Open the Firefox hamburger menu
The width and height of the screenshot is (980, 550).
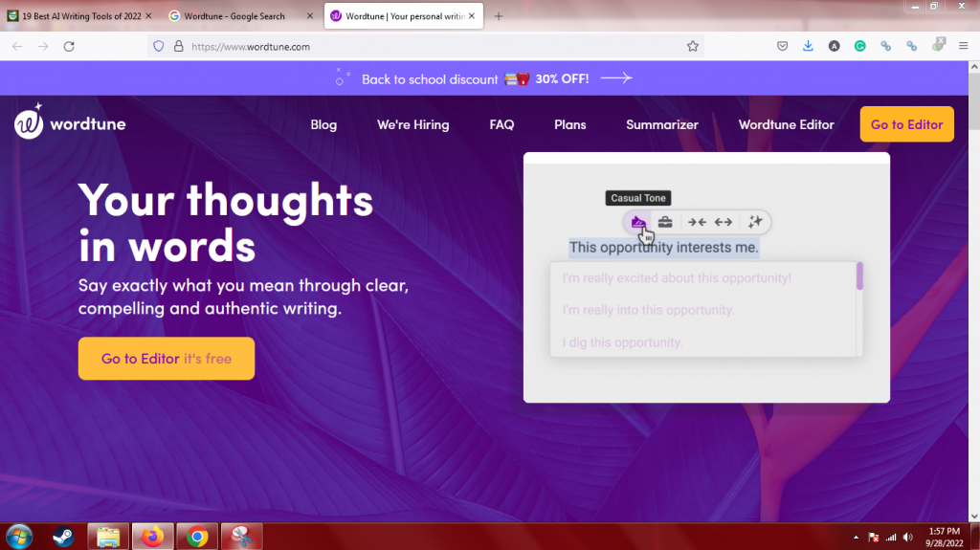tap(963, 46)
